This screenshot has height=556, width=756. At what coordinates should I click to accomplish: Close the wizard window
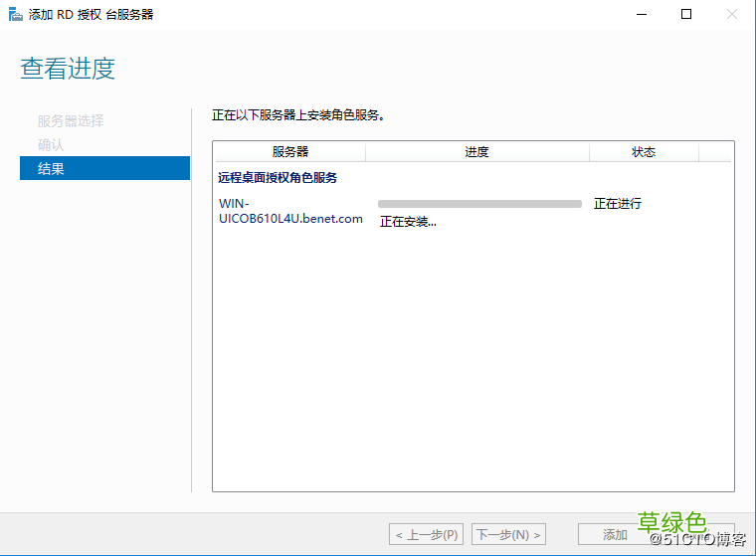click(731, 15)
